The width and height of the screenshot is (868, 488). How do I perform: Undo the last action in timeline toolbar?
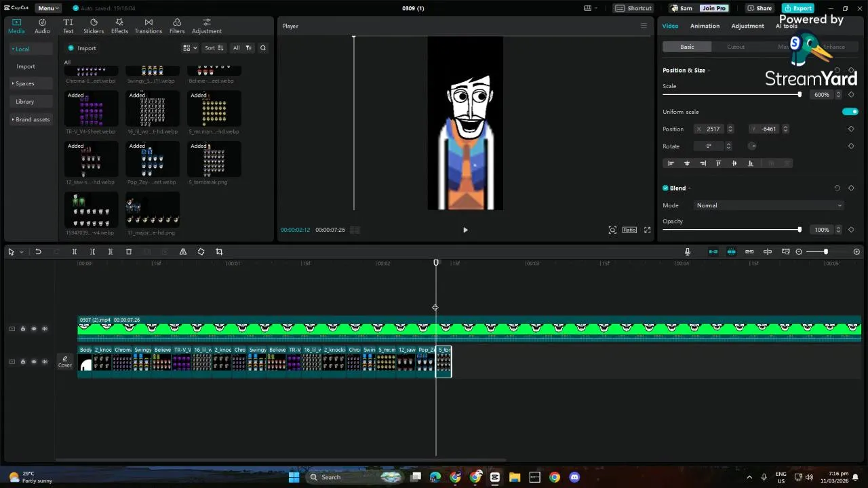[x=38, y=251]
